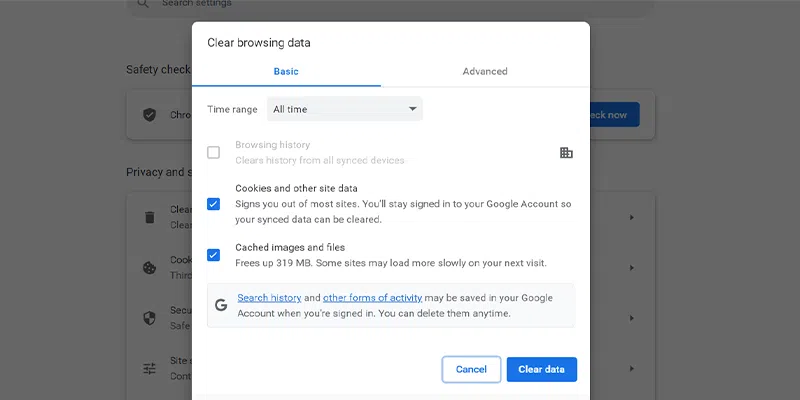Enable the Browsing history checkbox

point(213,153)
